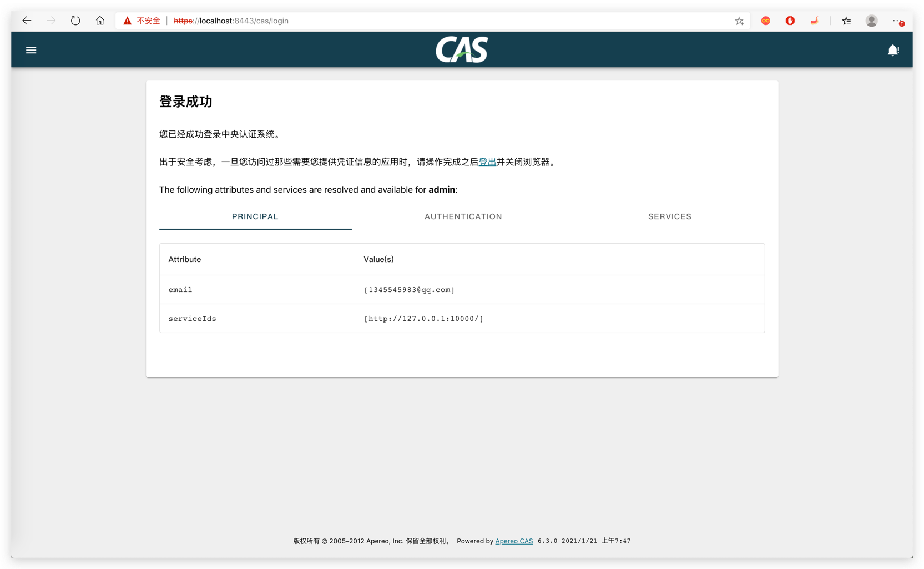The height and width of the screenshot is (569, 924).
Task: Open the CAS notifications bell
Action: click(x=893, y=50)
